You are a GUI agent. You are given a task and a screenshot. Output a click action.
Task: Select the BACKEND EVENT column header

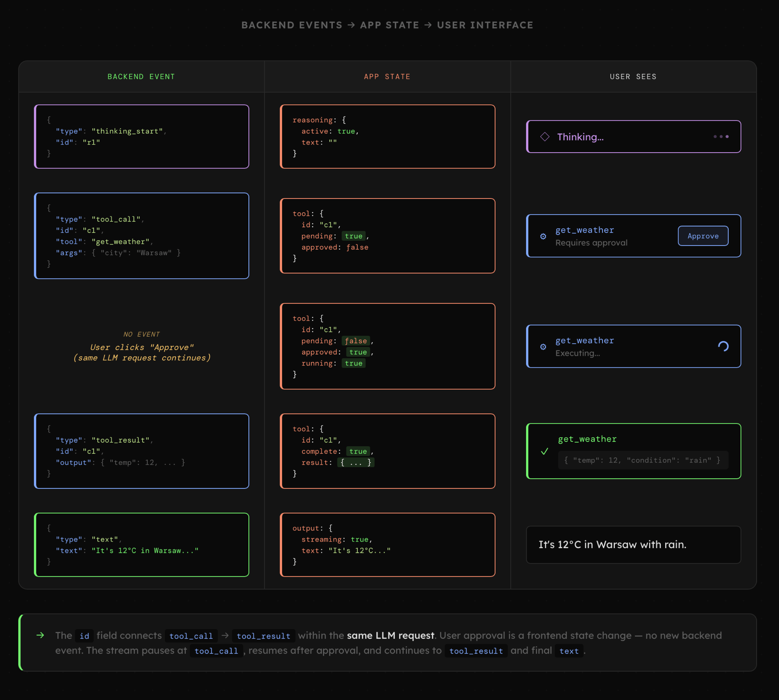(141, 77)
